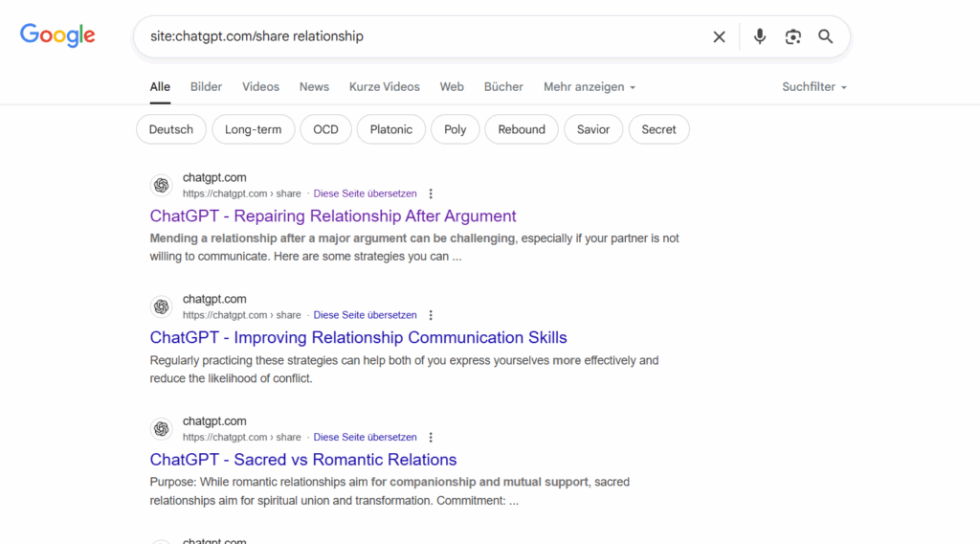Image resolution: width=980 pixels, height=544 pixels.
Task: Click the snippet beginning 'Regularly practicing these strategies'
Action: point(405,370)
